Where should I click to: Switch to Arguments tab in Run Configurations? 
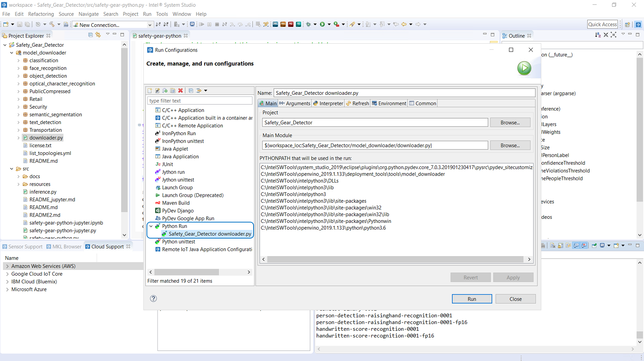(295, 103)
